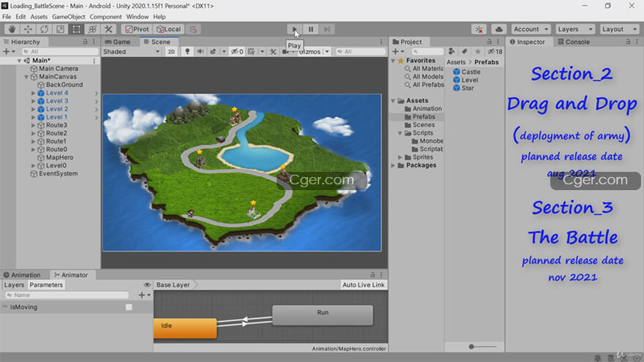Switch to the Console tab
Image resolution: width=644 pixels, height=362 pixels.
(573, 42)
